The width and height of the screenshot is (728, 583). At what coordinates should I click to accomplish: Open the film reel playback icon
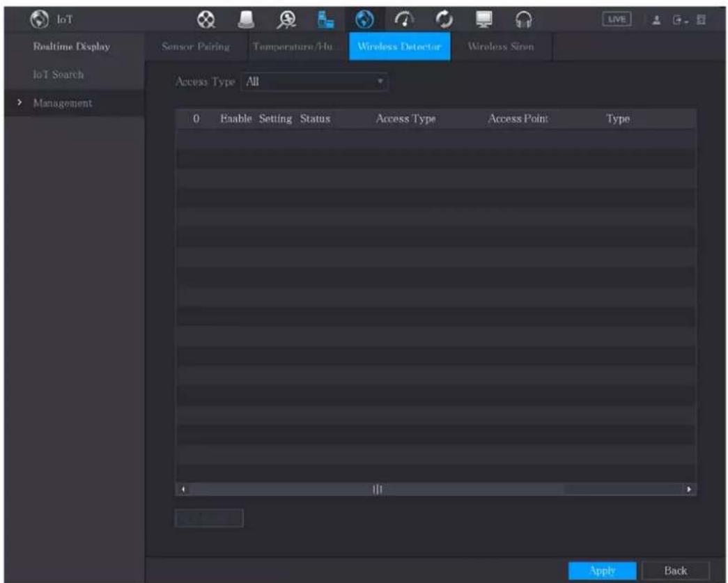coord(206,20)
